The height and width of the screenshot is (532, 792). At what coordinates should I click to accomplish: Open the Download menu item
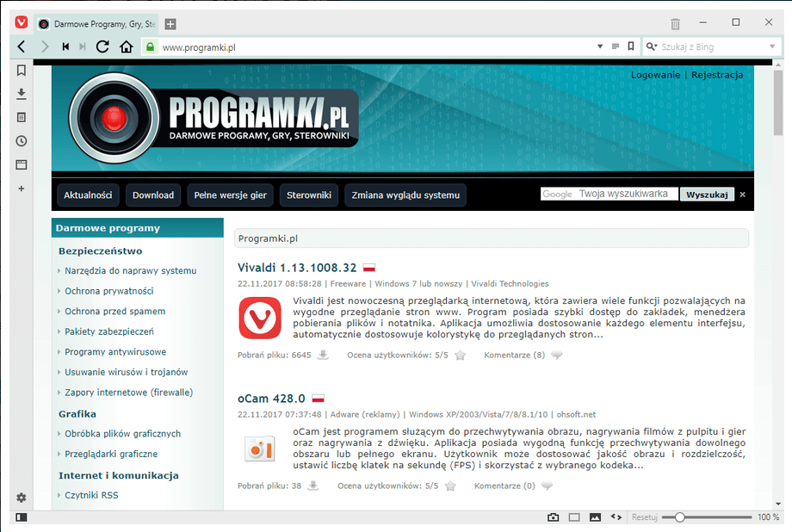click(x=153, y=195)
